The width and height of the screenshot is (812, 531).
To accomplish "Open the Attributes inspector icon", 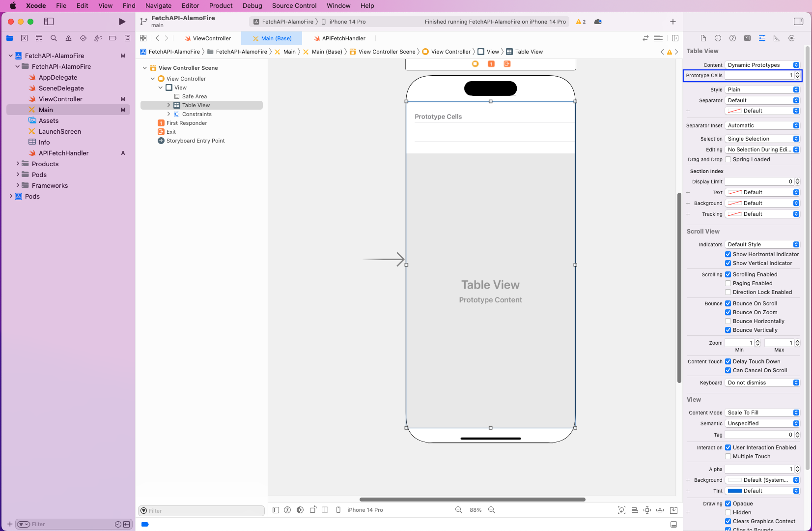I will 762,38.
